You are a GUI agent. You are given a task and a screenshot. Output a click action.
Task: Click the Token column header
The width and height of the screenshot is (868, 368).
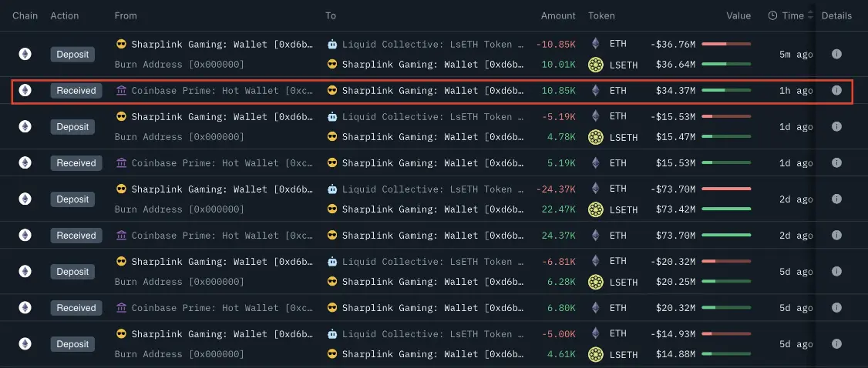click(601, 15)
